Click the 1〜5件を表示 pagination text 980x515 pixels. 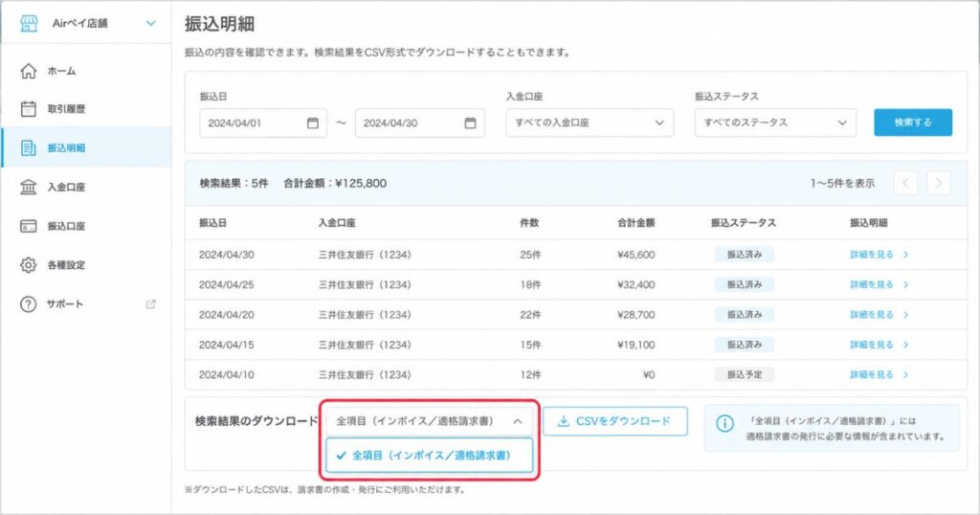[x=842, y=183]
